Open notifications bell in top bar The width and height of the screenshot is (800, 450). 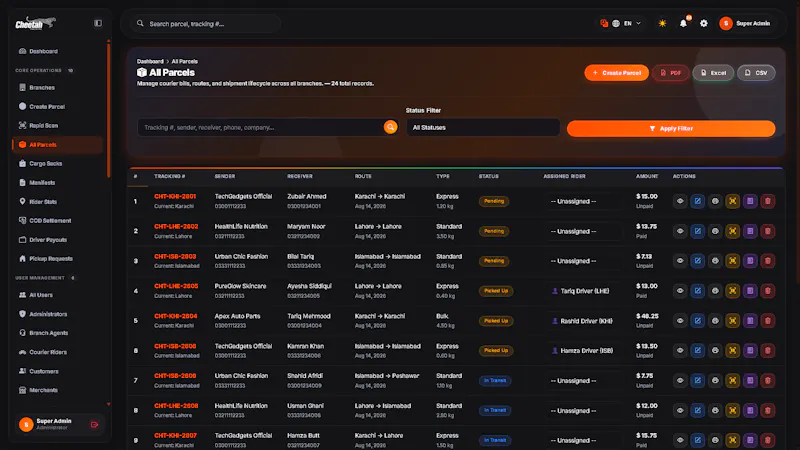[x=683, y=23]
